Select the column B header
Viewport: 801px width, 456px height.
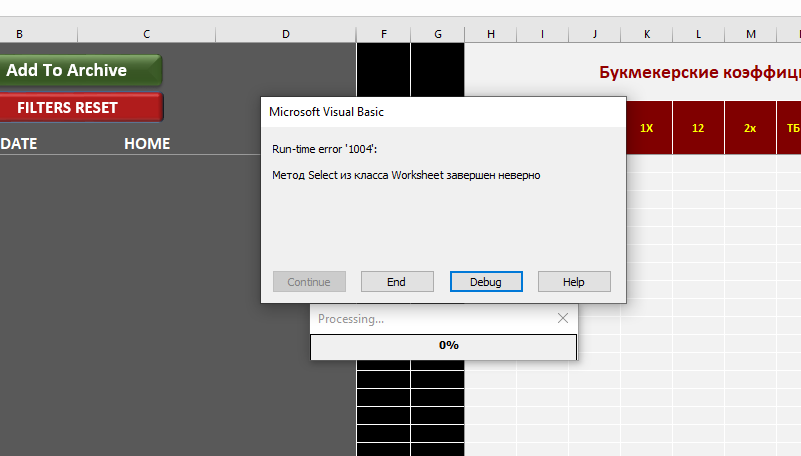point(20,34)
